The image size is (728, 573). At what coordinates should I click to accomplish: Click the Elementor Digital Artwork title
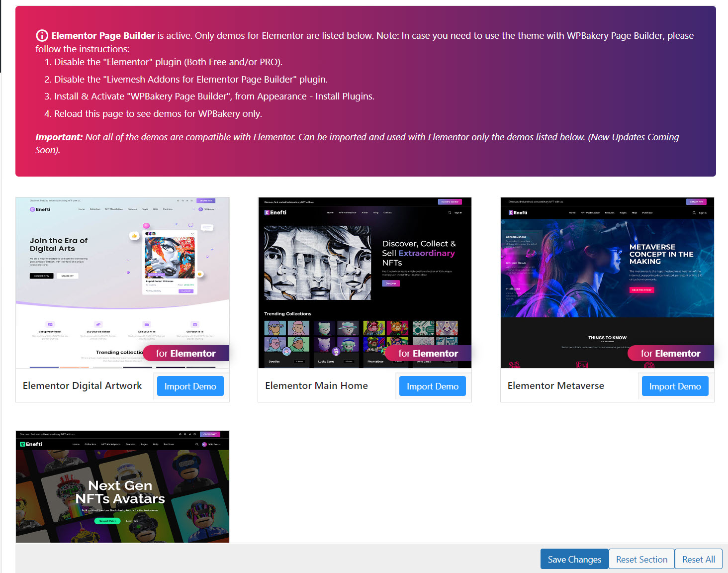82,385
